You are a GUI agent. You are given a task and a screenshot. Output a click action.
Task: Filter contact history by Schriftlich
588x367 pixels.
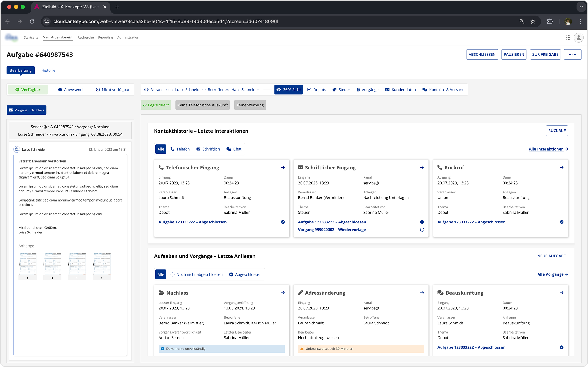pos(208,149)
